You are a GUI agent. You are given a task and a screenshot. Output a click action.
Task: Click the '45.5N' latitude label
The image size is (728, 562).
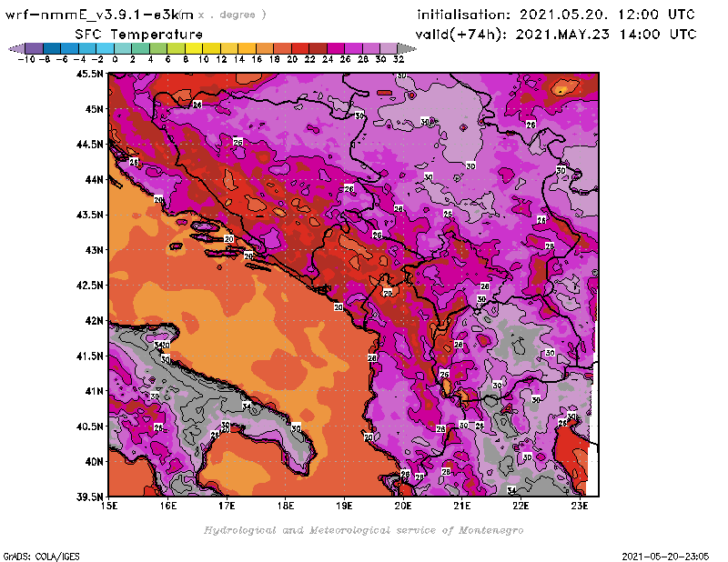pyautogui.click(x=89, y=74)
